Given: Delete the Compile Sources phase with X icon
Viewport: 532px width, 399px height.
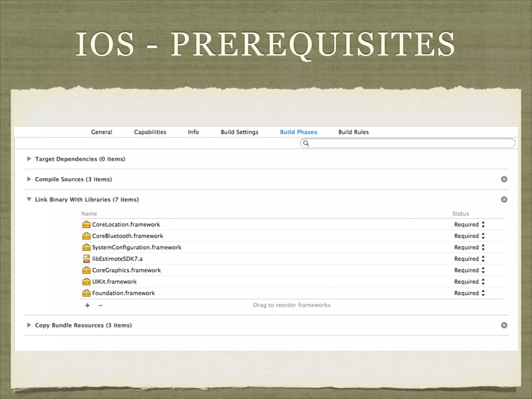Looking at the screenshot, I should tap(504, 179).
